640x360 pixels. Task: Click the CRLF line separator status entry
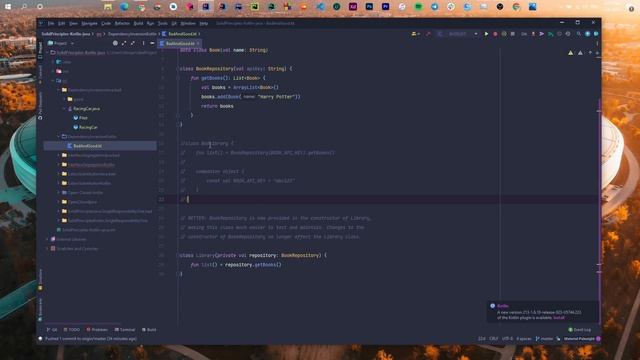click(x=494, y=339)
